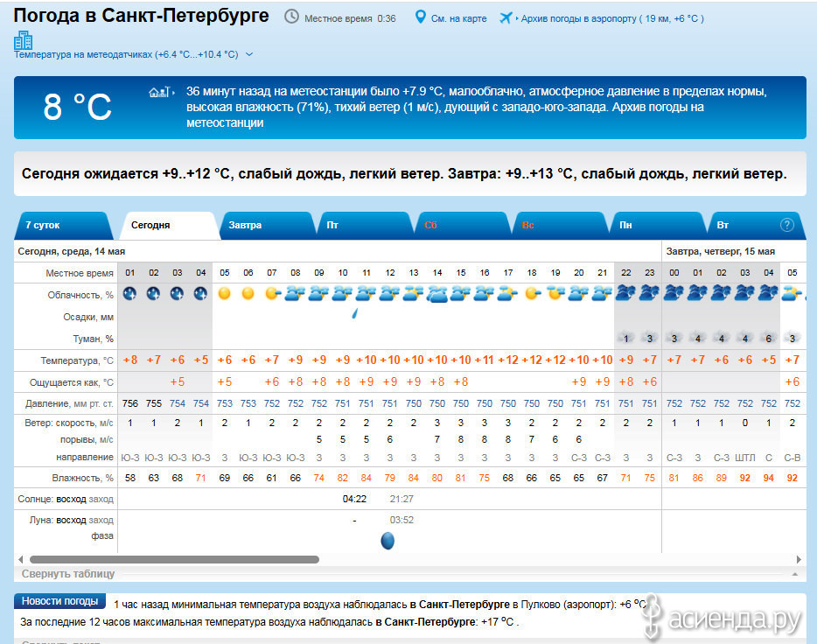The image size is (817, 644).
Task: Click the sun cloud icon for hour 18
Action: (x=532, y=294)
